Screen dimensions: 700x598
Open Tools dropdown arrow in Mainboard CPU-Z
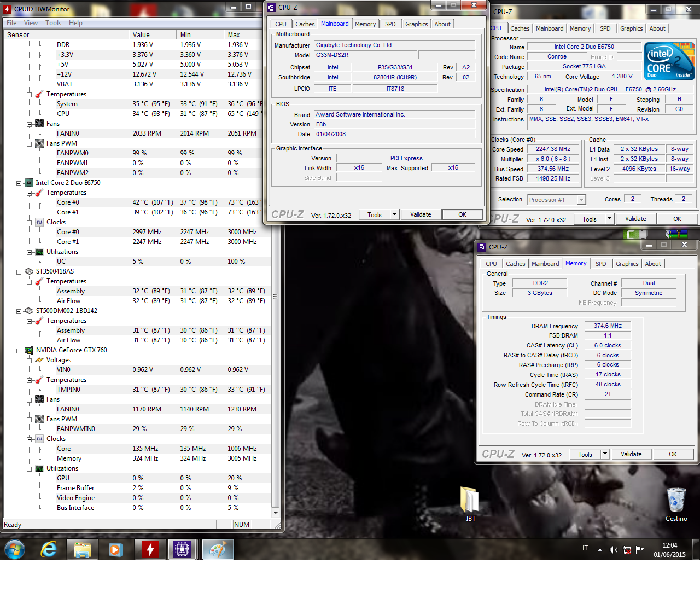point(394,214)
